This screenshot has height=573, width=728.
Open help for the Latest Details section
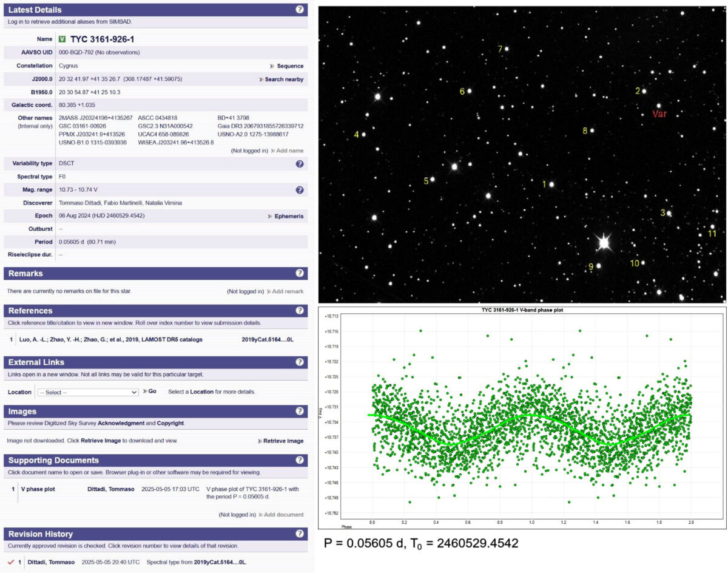point(299,10)
